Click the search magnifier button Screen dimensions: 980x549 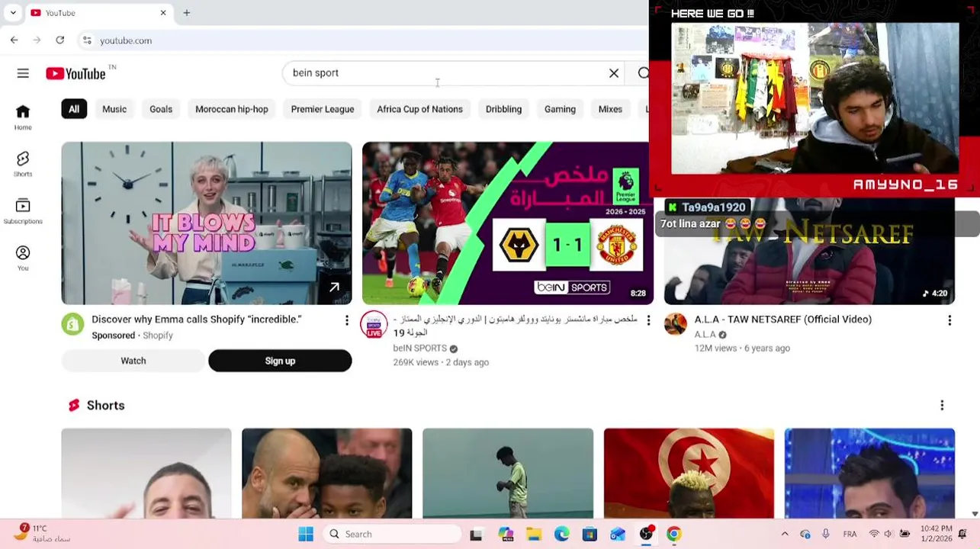(643, 73)
